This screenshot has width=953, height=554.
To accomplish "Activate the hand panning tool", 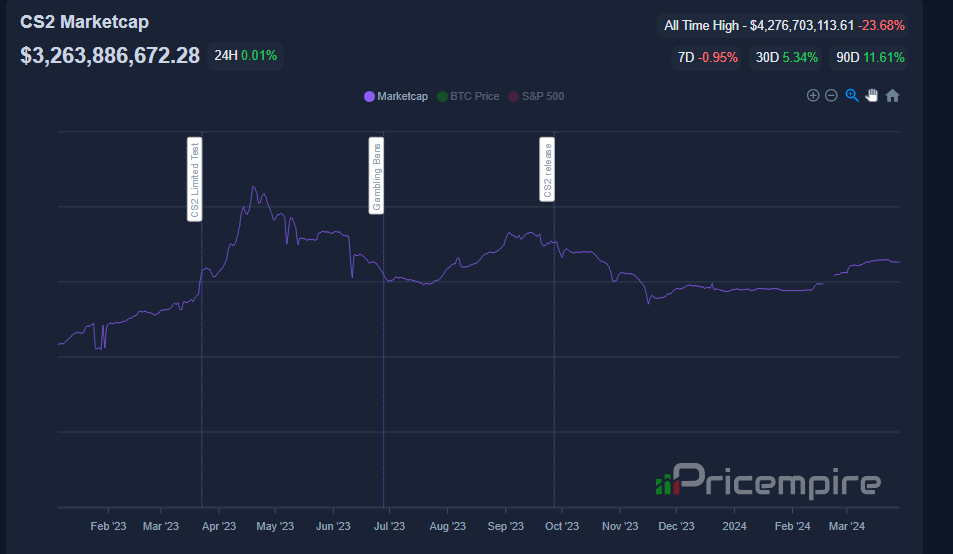I will pos(872,96).
